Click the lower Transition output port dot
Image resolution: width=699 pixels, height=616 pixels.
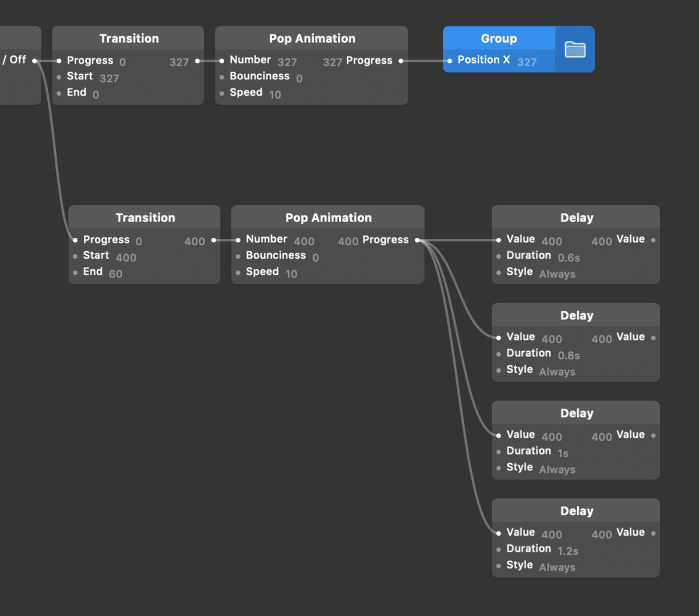(x=214, y=240)
